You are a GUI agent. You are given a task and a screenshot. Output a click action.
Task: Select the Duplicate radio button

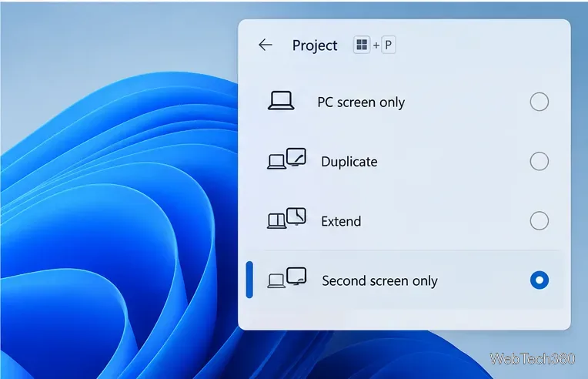540,161
